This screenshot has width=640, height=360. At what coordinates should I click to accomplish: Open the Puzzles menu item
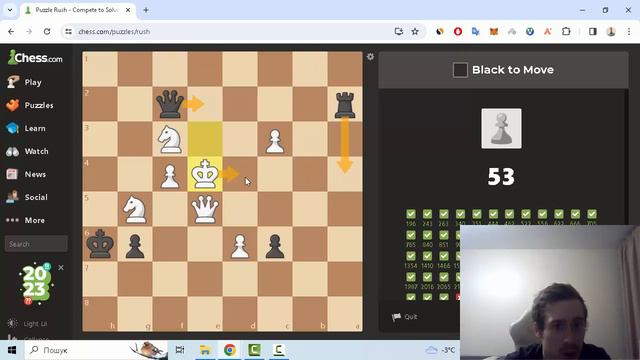30,105
